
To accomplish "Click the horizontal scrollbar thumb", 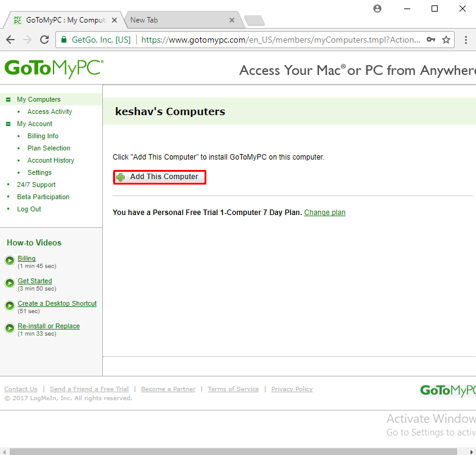I will point(233,452).
